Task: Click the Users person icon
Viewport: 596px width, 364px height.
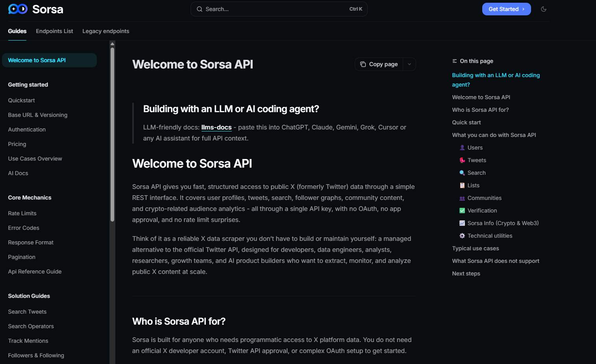Action: (x=462, y=148)
